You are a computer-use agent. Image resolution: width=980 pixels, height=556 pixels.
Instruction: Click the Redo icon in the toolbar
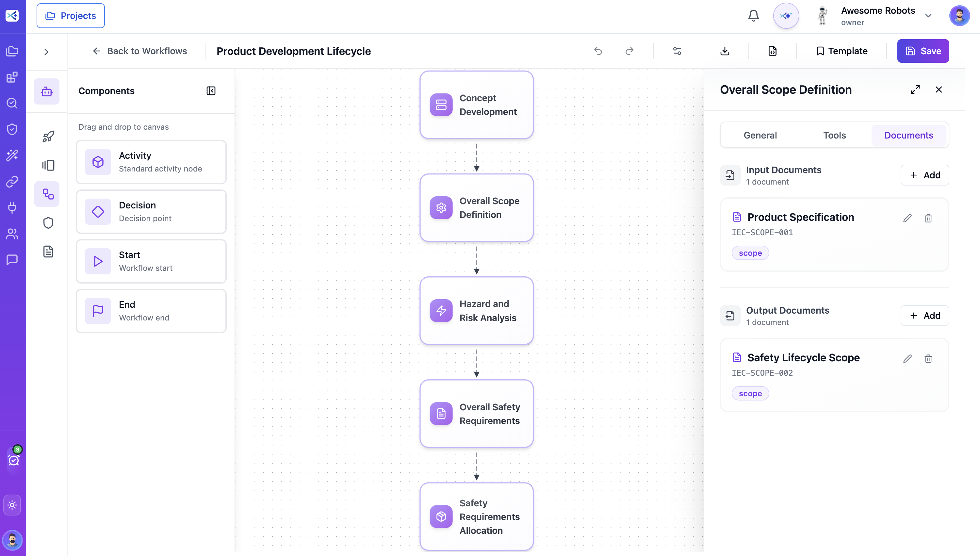[x=629, y=51]
